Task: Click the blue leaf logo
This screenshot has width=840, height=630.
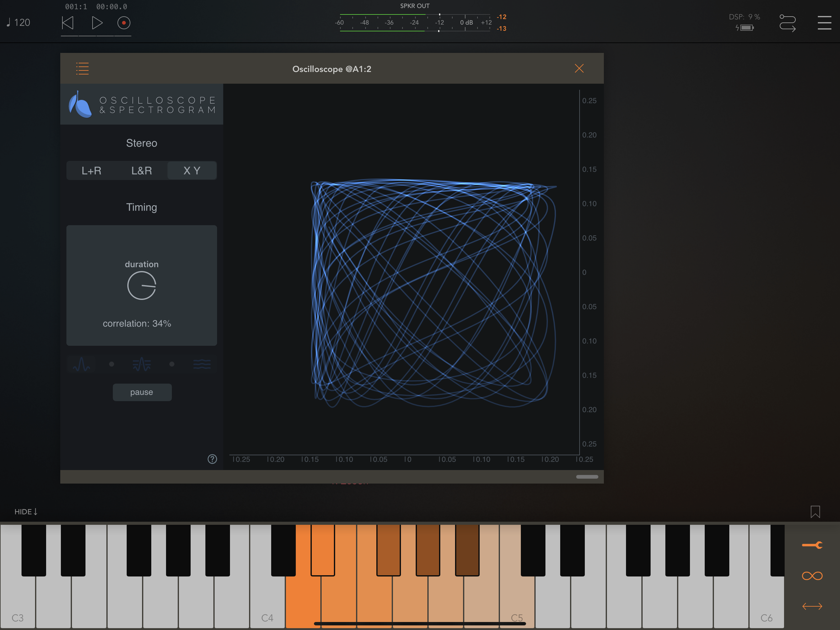Action: [x=80, y=104]
